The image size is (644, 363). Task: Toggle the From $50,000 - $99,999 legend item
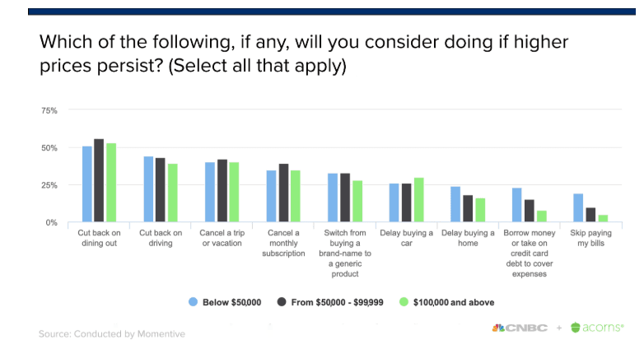click(x=329, y=302)
